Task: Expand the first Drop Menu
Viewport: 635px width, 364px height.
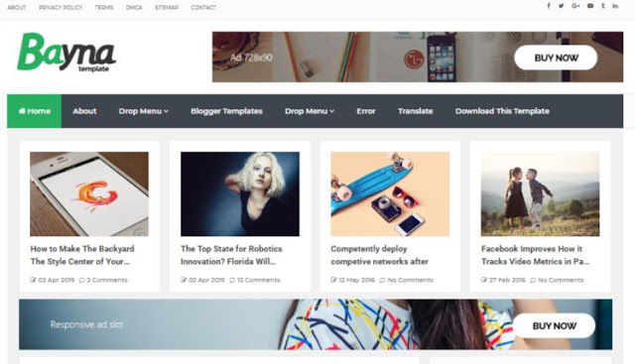Action: tap(143, 111)
